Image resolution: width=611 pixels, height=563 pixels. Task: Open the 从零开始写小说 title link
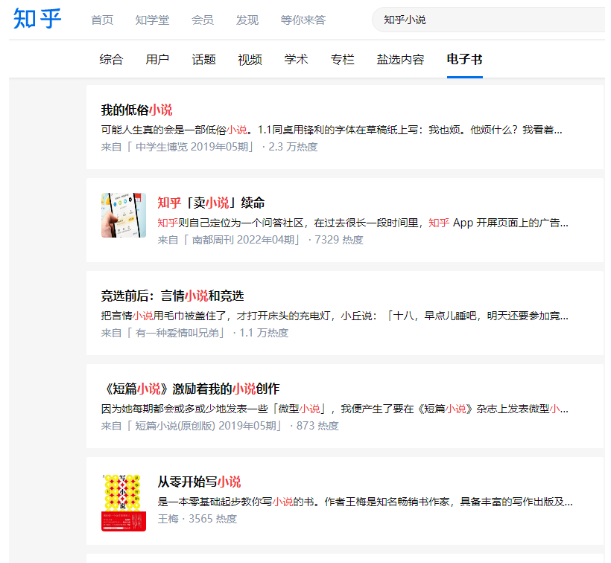point(199,482)
